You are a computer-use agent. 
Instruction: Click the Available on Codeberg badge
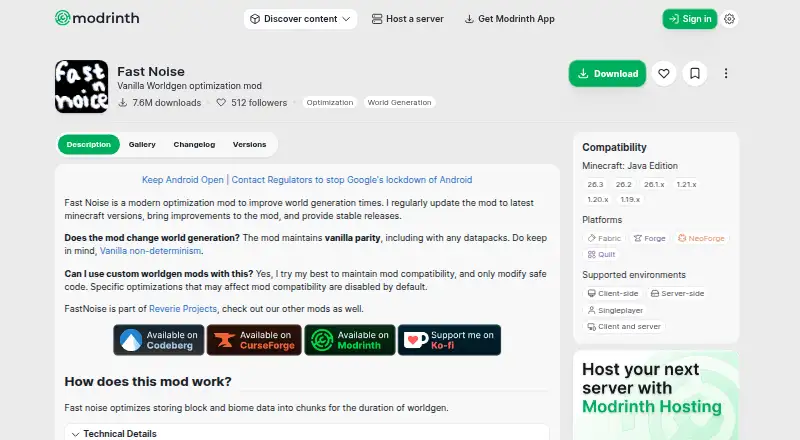coord(159,340)
